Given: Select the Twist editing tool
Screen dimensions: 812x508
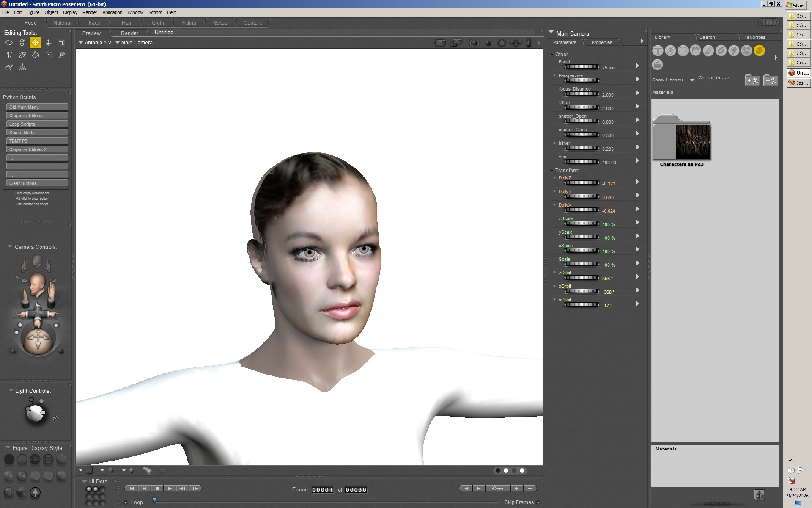Looking at the screenshot, I should pos(22,43).
